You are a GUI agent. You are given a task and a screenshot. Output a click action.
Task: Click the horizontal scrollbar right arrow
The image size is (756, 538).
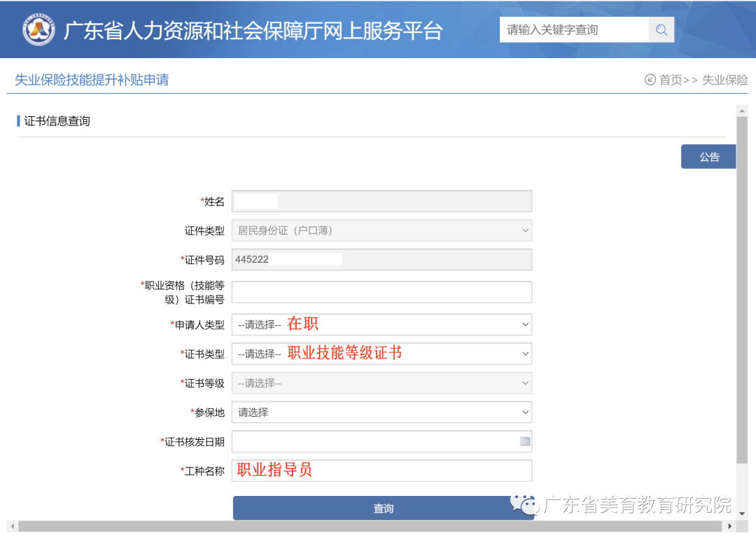pyautogui.click(x=730, y=526)
